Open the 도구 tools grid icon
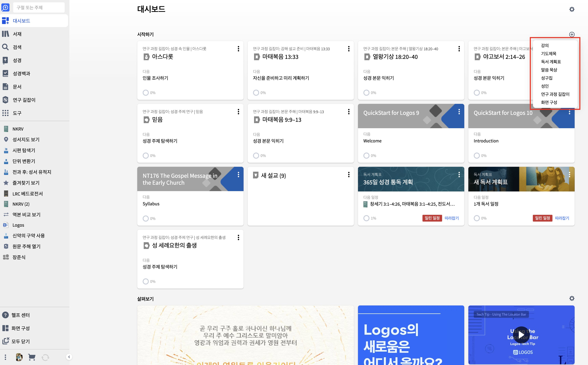 5,113
